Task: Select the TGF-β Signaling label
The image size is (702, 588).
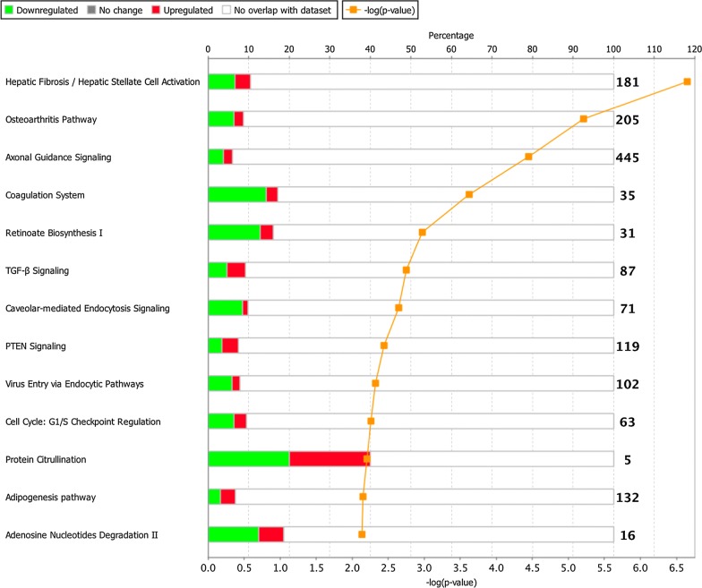Action: (38, 270)
